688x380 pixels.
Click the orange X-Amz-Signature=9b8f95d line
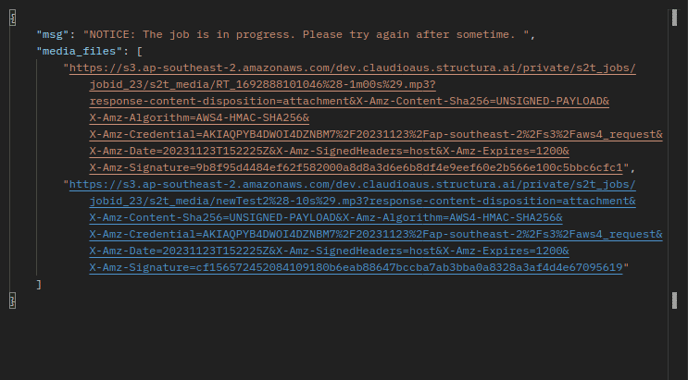(x=356, y=168)
